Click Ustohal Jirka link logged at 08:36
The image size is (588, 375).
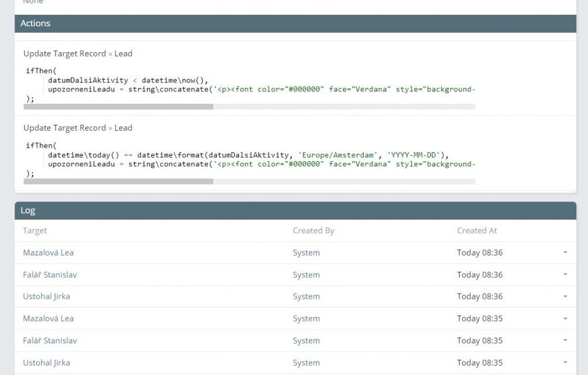point(46,296)
